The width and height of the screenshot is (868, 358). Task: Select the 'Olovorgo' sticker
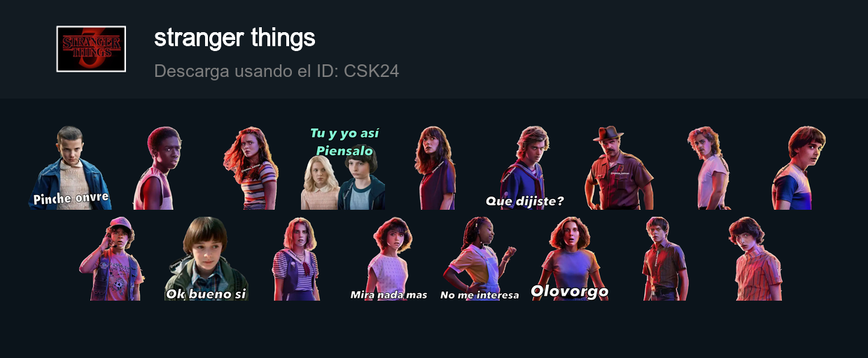pyautogui.click(x=570, y=259)
